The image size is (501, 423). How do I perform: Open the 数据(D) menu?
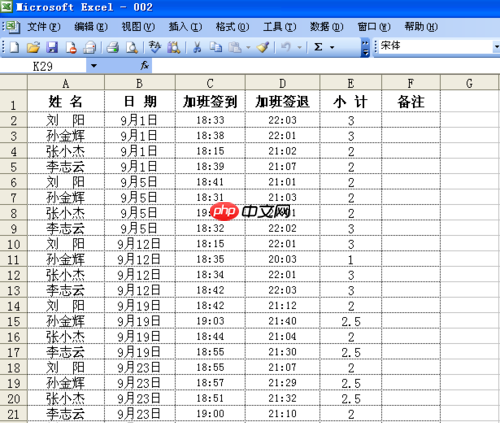tap(326, 27)
